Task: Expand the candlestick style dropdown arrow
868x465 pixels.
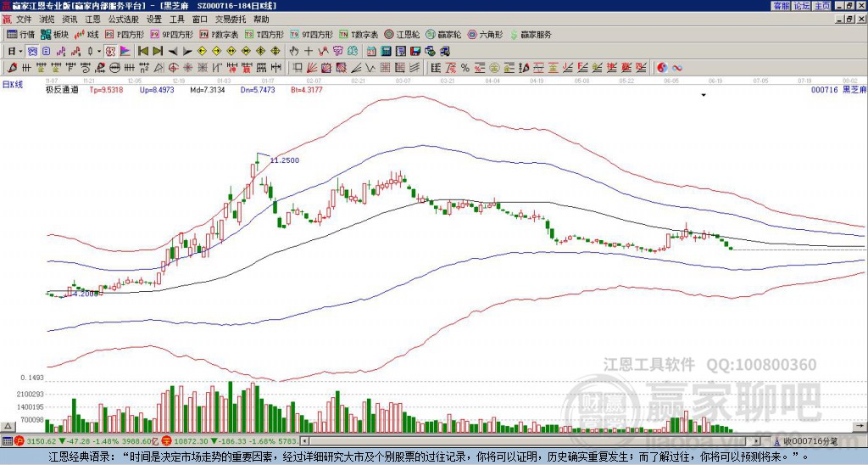Action: tap(99, 51)
